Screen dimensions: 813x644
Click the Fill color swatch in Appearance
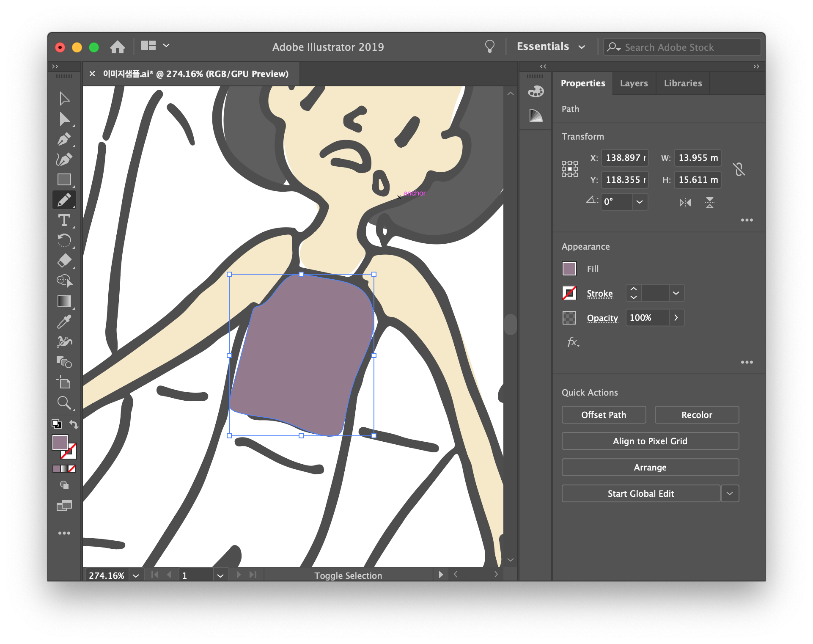tap(569, 269)
